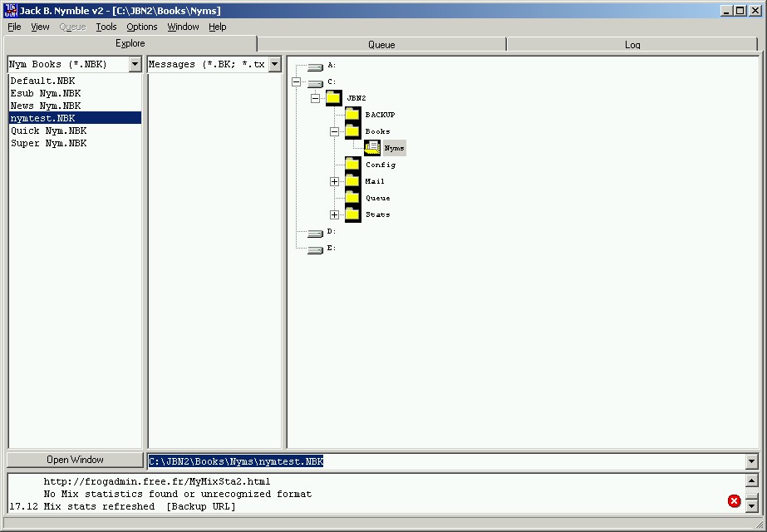The image size is (767, 532).
Task: Click the file path input field
Action: 446,461
